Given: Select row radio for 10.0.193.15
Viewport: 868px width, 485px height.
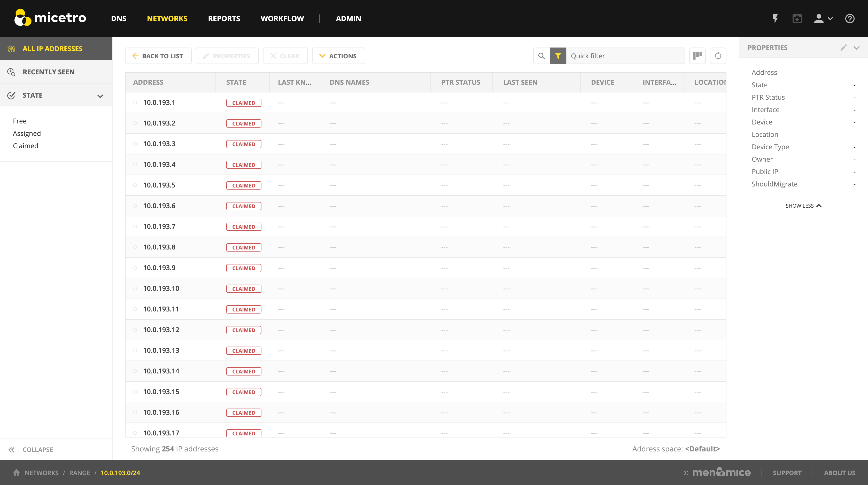Looking at the screenshot, I should point(135,392).
